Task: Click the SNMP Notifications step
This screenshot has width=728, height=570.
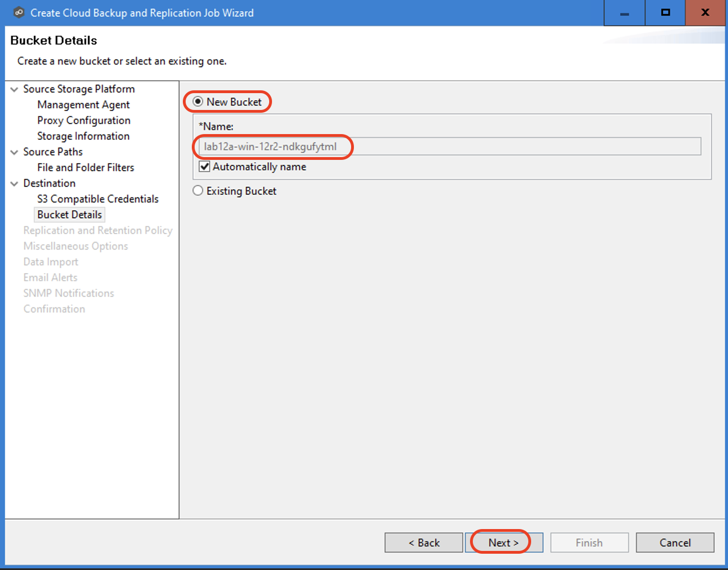Action: pyautogui.click(x=69, y=293)
